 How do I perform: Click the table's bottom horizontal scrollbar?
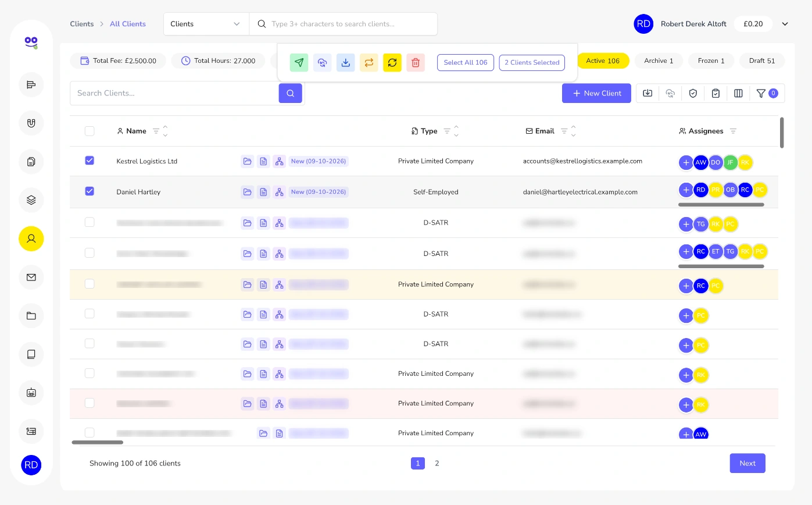pyautogui.click(x=98, y=443)
